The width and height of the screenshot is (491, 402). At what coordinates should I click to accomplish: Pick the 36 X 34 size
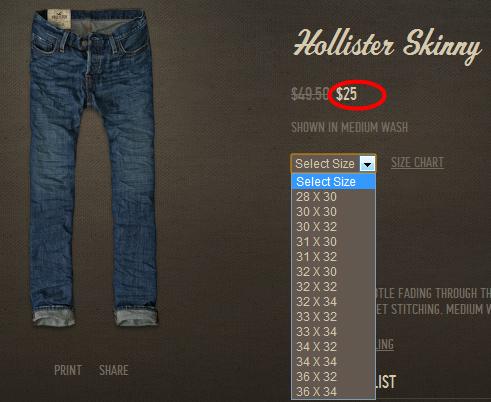[x=334, y=392]
